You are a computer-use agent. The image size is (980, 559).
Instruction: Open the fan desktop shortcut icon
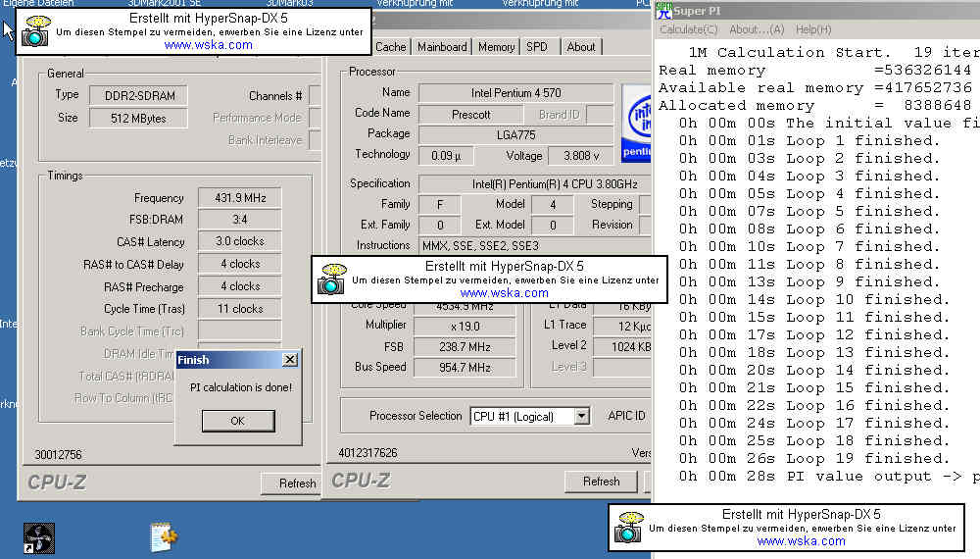click(39, 538)
